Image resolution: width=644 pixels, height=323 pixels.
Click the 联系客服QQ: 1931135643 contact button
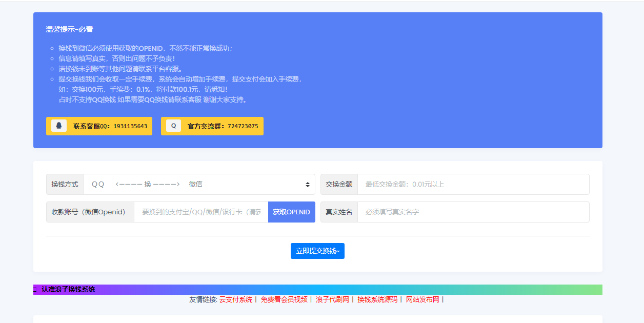(x=99, y=126)
